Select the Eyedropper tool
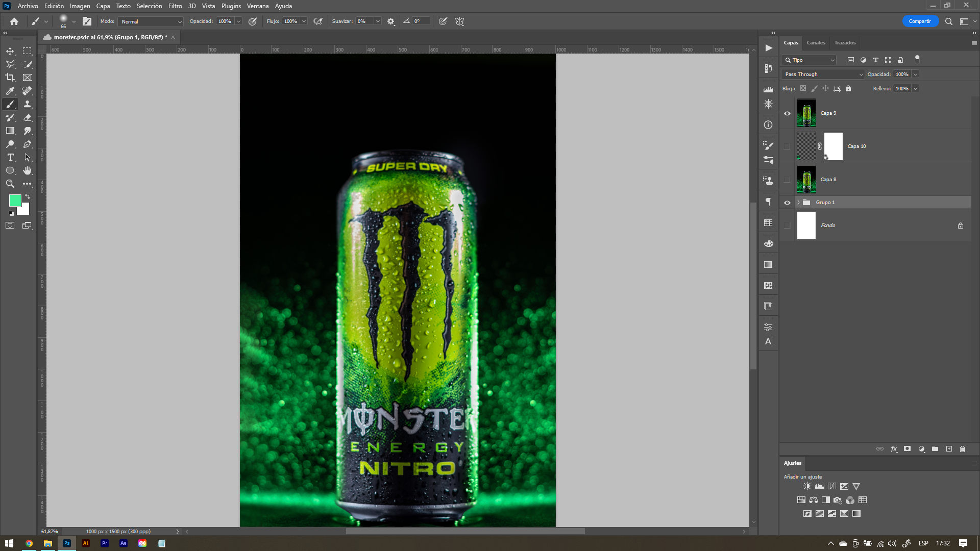980x551 pixels. point(10,91)
